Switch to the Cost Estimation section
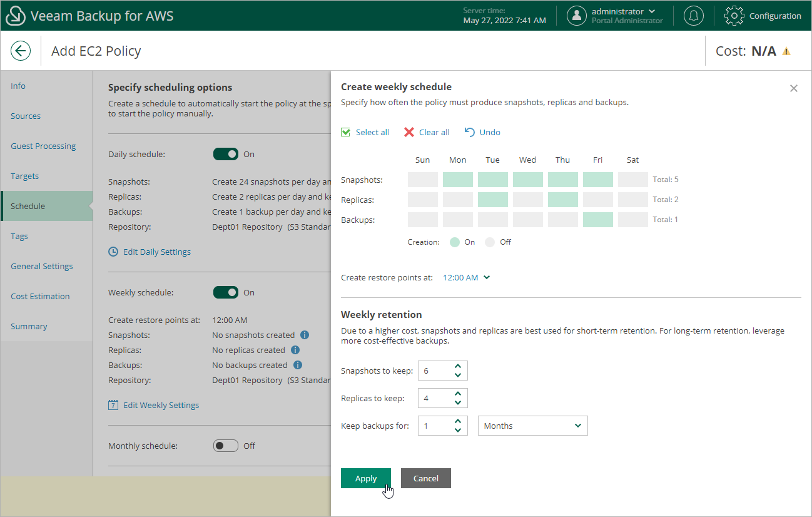Image resolution: width=812 pixels, height=517 pixels. [x=41, y=296]
